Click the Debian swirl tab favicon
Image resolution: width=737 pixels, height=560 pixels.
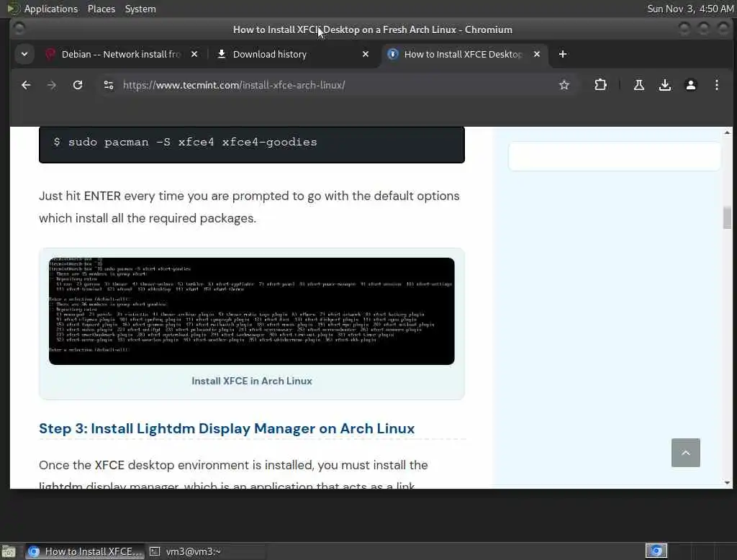point(50,54)
